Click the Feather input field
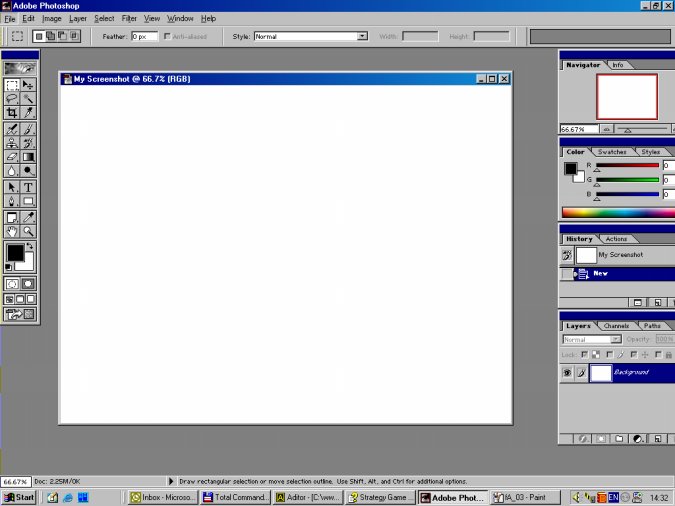This screenshot has width=675, height=506. coord(144,36)
